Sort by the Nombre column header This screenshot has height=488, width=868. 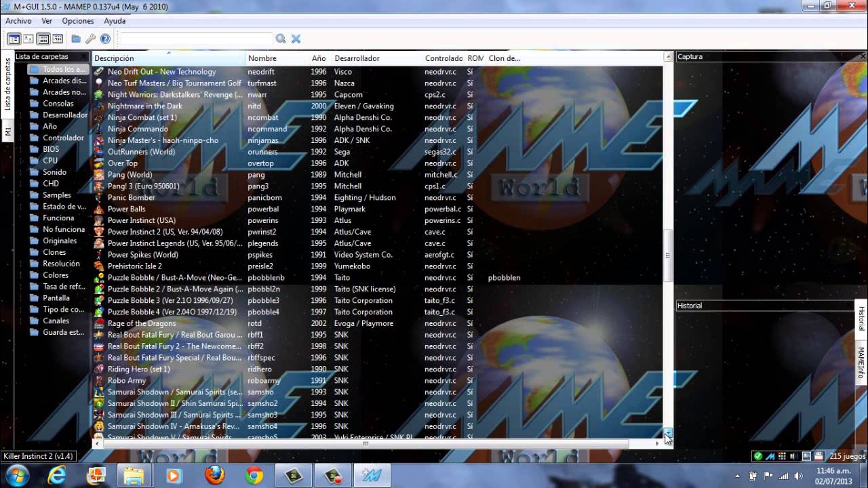(277, 58)
